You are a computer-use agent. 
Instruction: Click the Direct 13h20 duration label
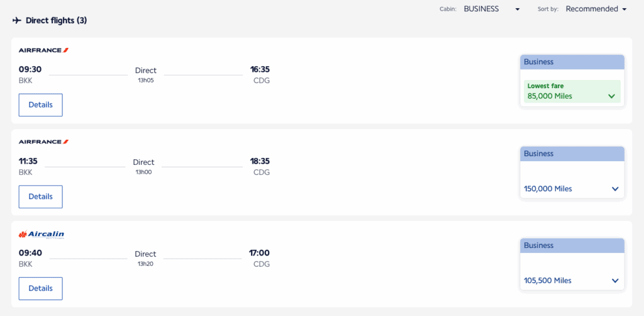[146, 258]
